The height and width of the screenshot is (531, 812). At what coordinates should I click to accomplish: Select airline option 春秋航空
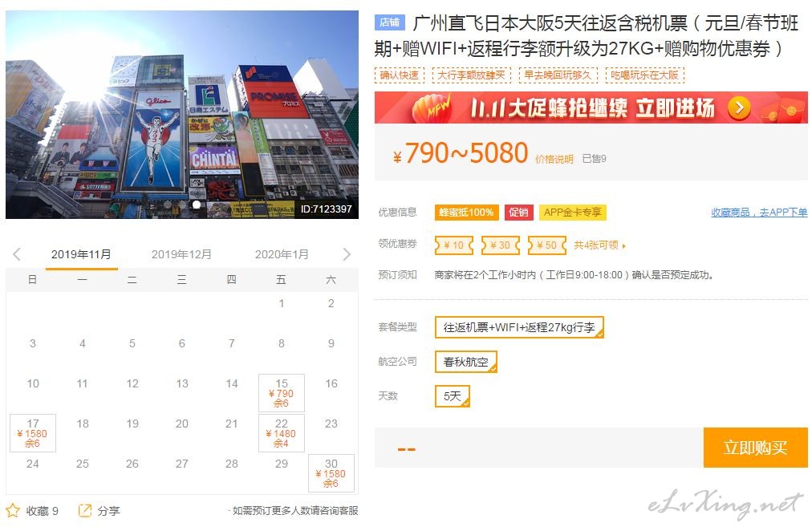[466, 362]
